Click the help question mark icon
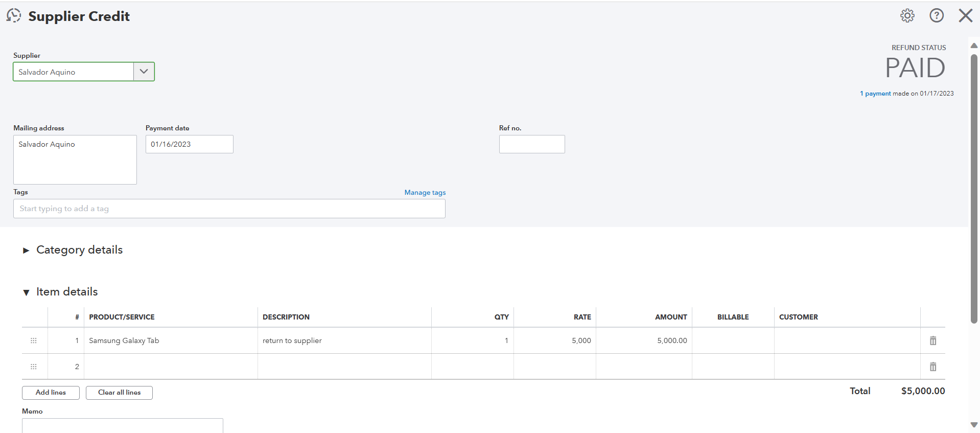980x433 pixels. point(936,16)
